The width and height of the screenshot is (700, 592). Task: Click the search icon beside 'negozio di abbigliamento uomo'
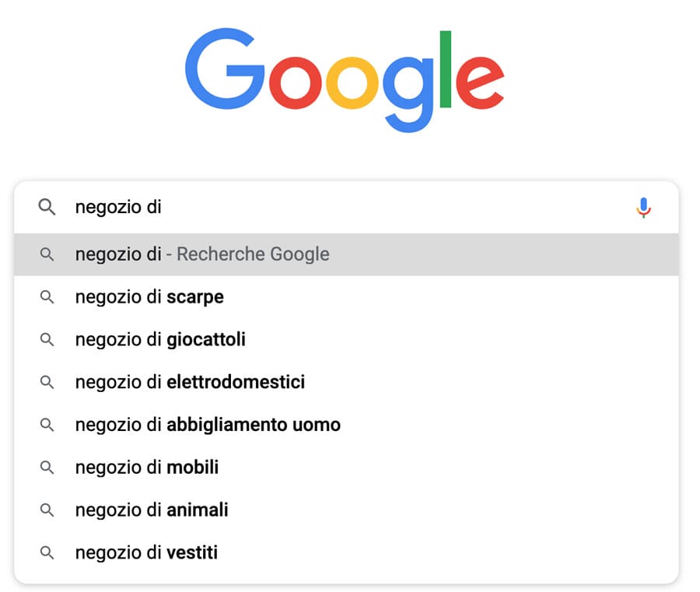[47, 425]
